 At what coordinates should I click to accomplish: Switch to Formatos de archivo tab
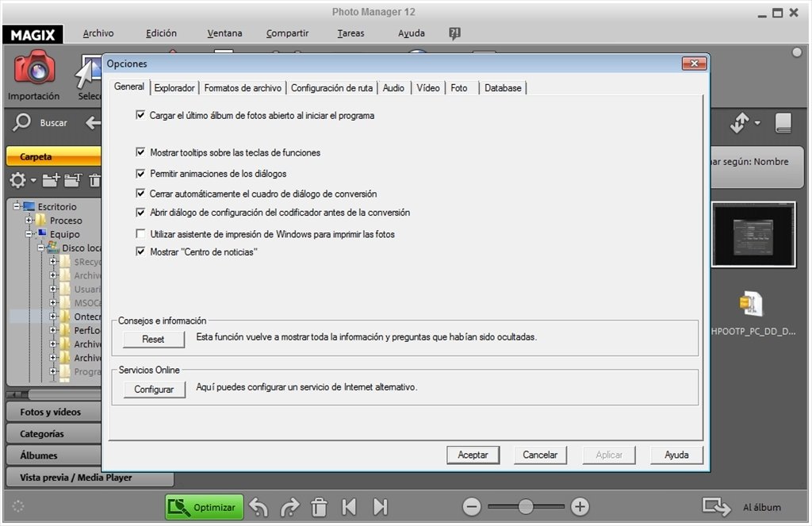click(243, 88)
